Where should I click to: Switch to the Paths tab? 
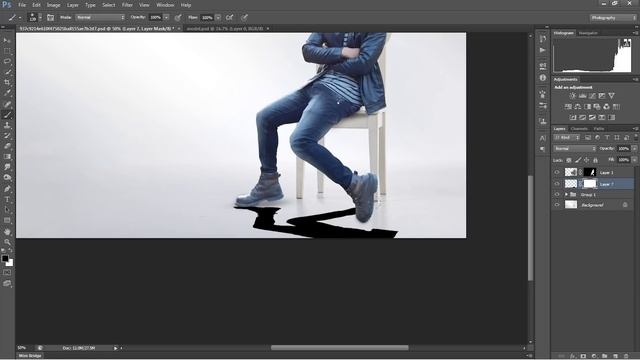click(x=599, y=129)
